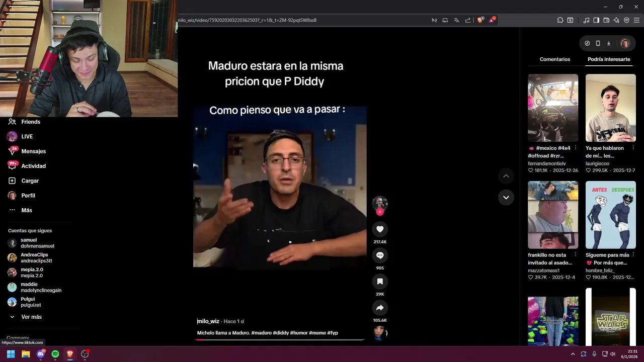Save the video with the bookmark icon
This screenshot has height=362, width=644.
click(380, 282)
